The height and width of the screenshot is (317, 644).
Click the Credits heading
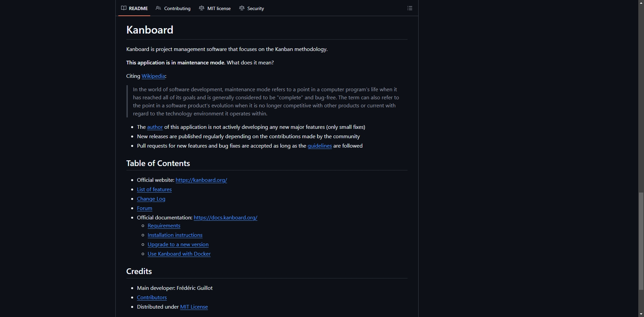point(139,271)
